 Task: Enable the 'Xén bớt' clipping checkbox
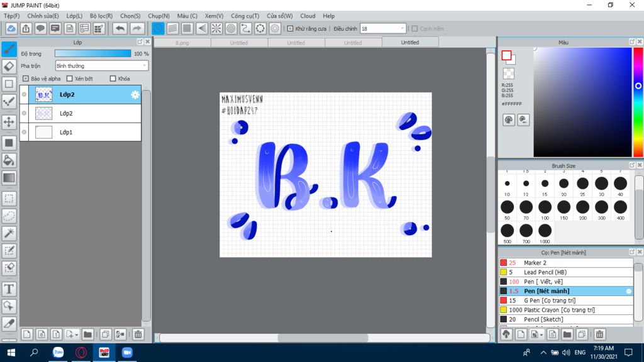click(x=69, y=79)
